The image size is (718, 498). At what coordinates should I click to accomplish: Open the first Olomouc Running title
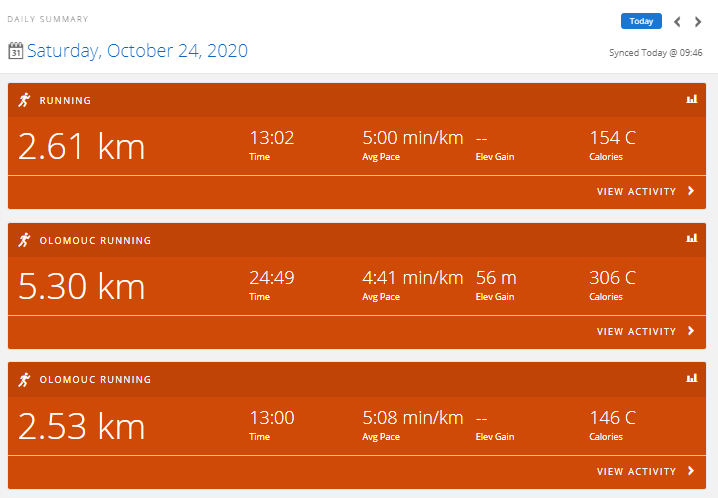click(95, 241)
